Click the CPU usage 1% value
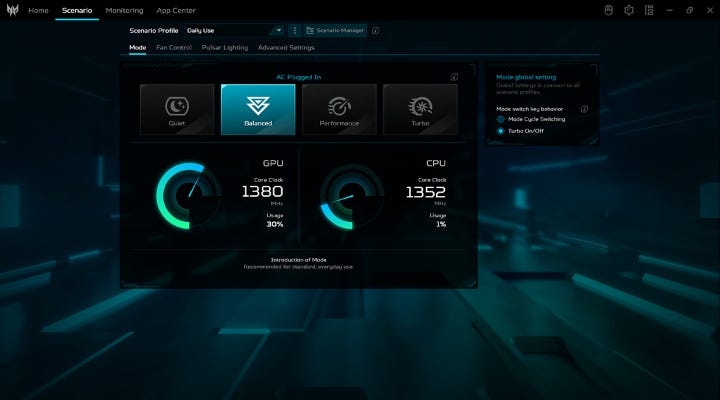The height and width of the screenshot is (400, 720). point(441,224)
